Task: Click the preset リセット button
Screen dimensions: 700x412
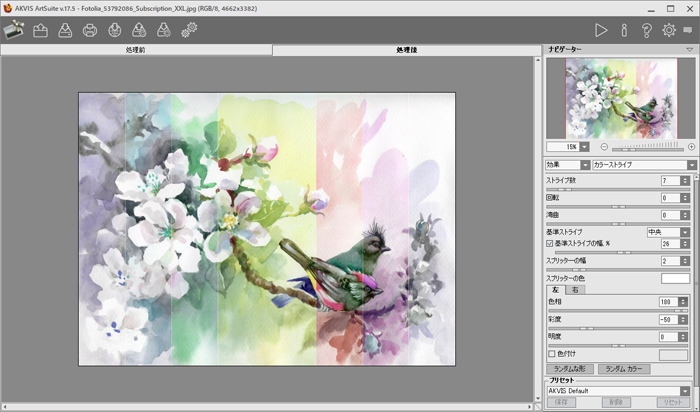Action: point(673,402)
